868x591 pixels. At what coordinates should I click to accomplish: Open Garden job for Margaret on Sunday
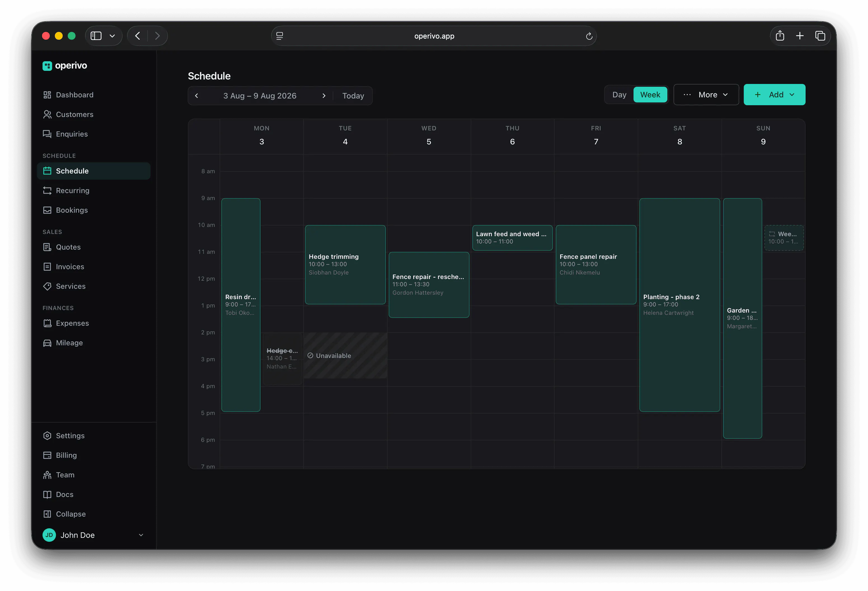tap(742, 318)
